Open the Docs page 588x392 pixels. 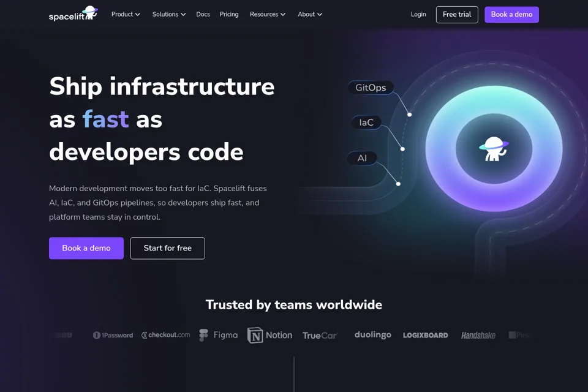click(203, 14)
